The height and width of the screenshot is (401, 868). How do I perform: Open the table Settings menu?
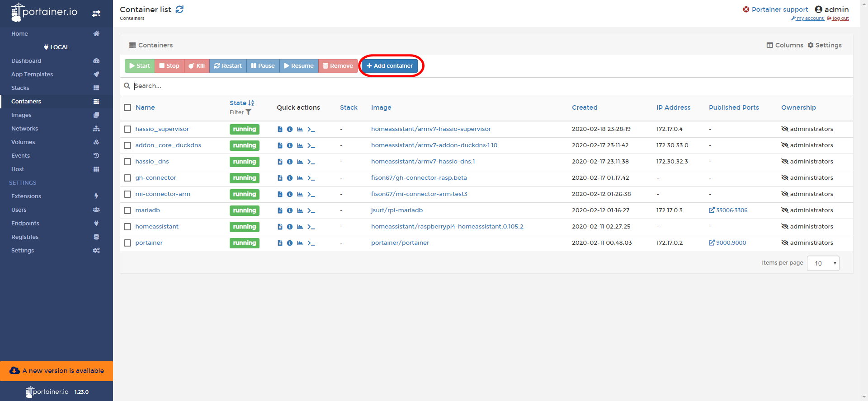click(x=825, y=45)
